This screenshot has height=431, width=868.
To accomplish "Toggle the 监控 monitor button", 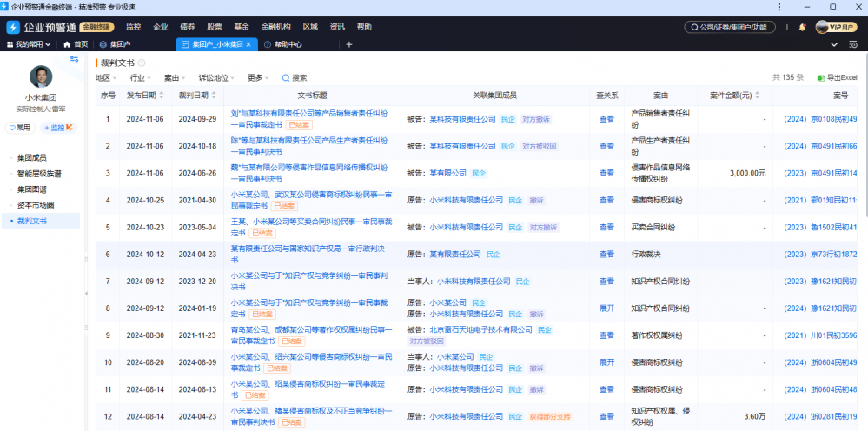I will 58,128.
